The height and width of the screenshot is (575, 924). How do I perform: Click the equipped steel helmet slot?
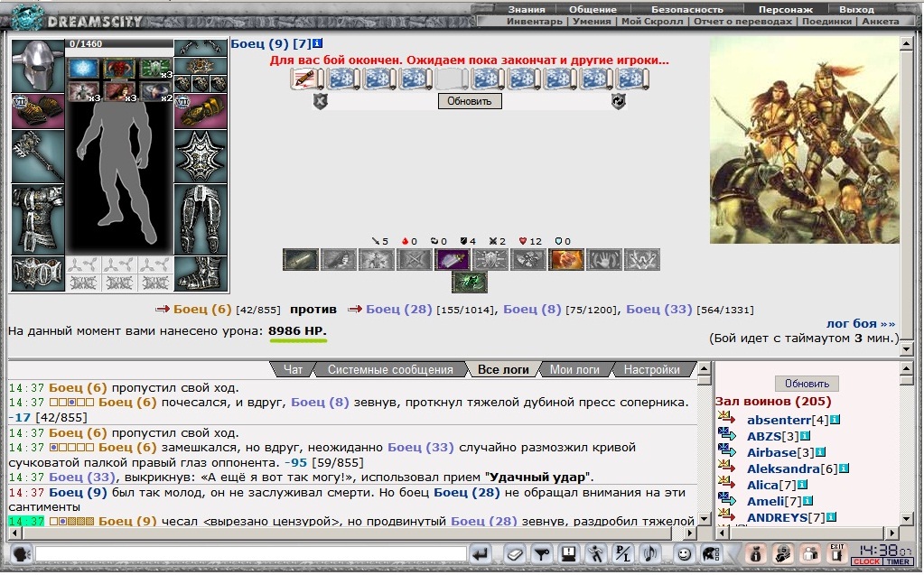pos(38,66)
